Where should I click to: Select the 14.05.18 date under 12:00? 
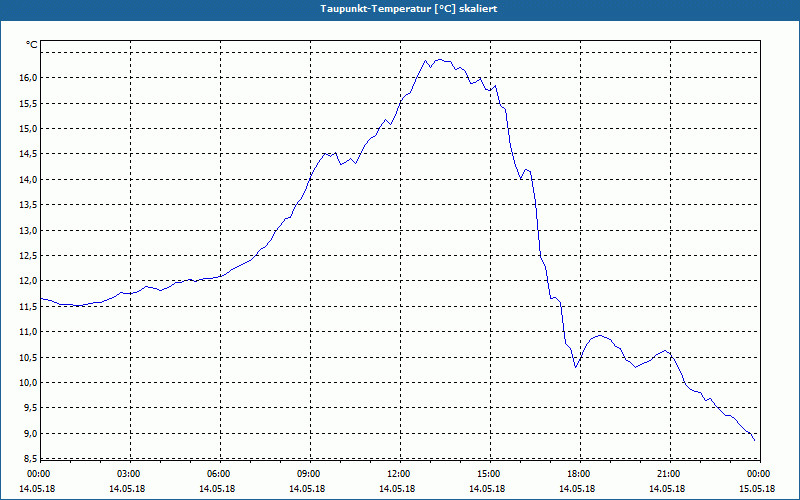(397, 489)
